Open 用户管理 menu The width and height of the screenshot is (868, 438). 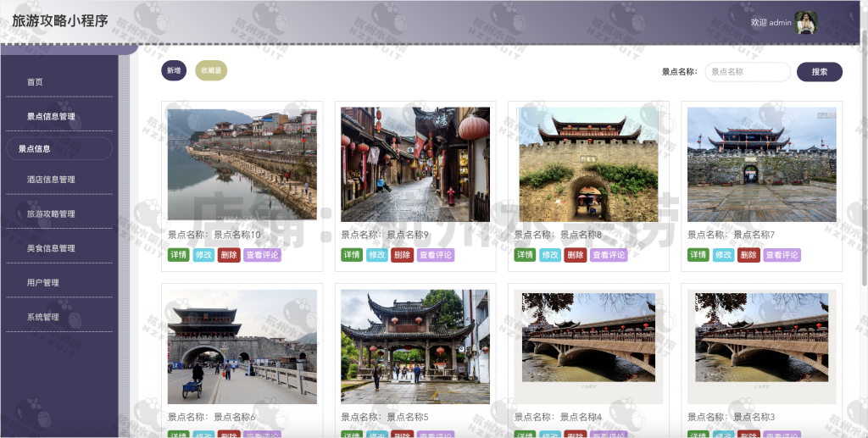(42, 283)
